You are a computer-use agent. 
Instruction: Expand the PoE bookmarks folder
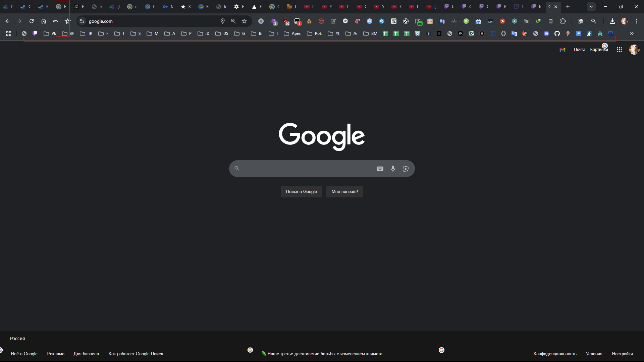[315, 34]
